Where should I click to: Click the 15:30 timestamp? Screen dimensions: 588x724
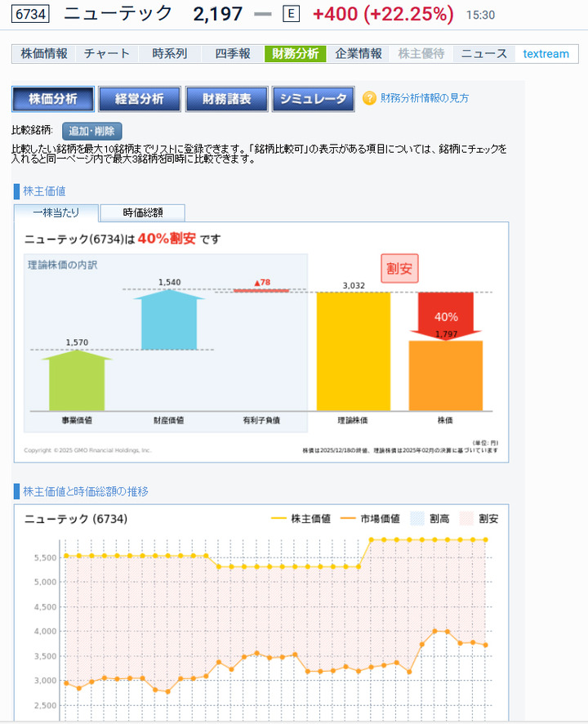pyautogui.click(x=480, y=16)
